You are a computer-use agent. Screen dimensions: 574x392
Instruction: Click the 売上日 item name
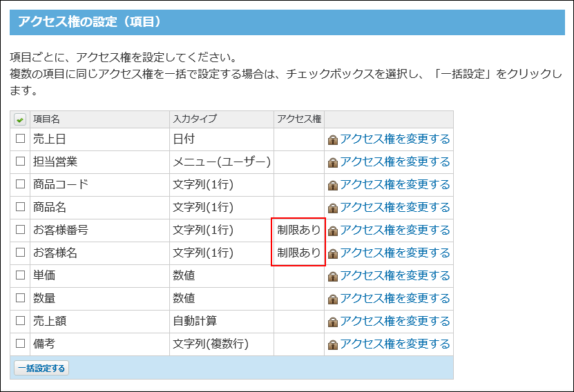pos(50,139)
